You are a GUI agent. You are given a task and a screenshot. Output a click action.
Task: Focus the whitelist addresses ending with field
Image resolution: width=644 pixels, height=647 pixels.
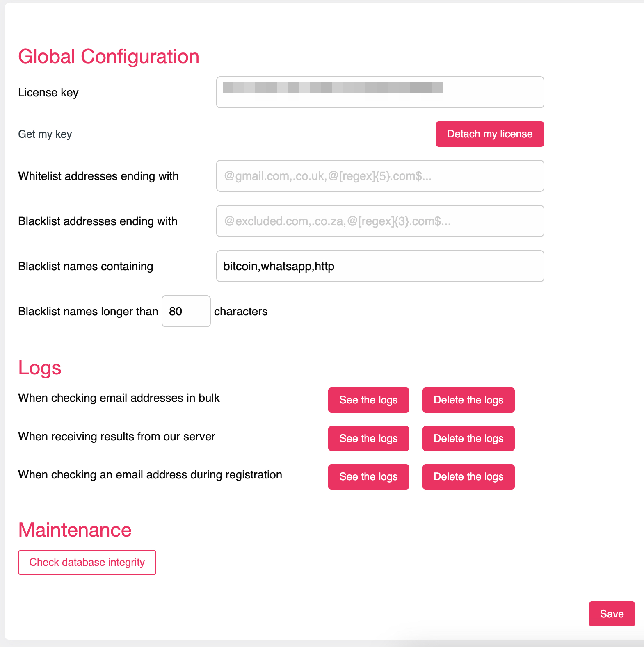tap(380, 176)
